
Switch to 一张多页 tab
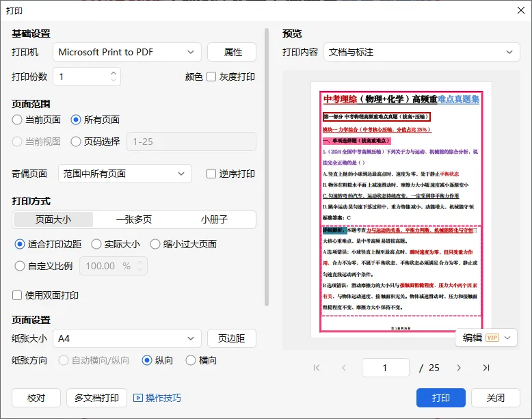(133, 219)
